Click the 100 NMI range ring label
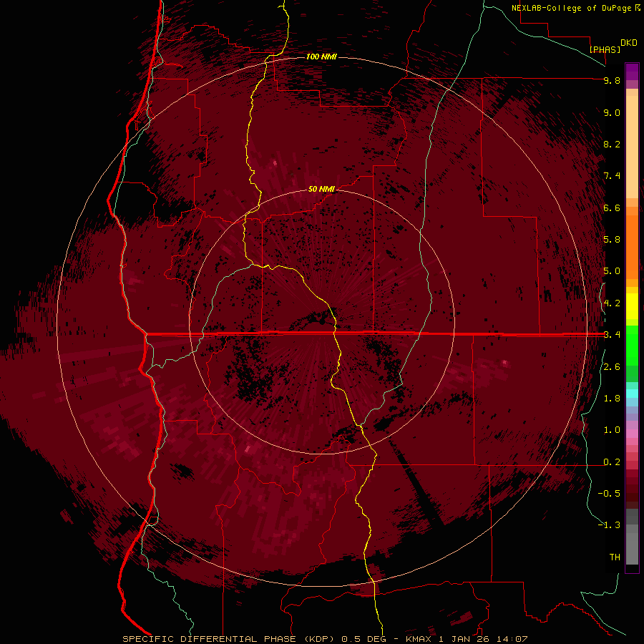644x644 pixels. click(x=321, y=57)
